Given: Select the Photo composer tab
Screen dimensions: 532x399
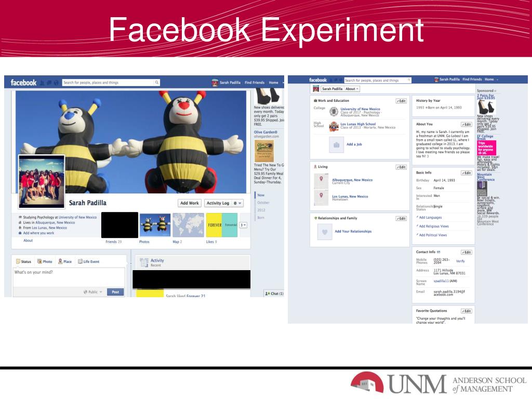Looking at the screenshot, I should pos(45,262).
